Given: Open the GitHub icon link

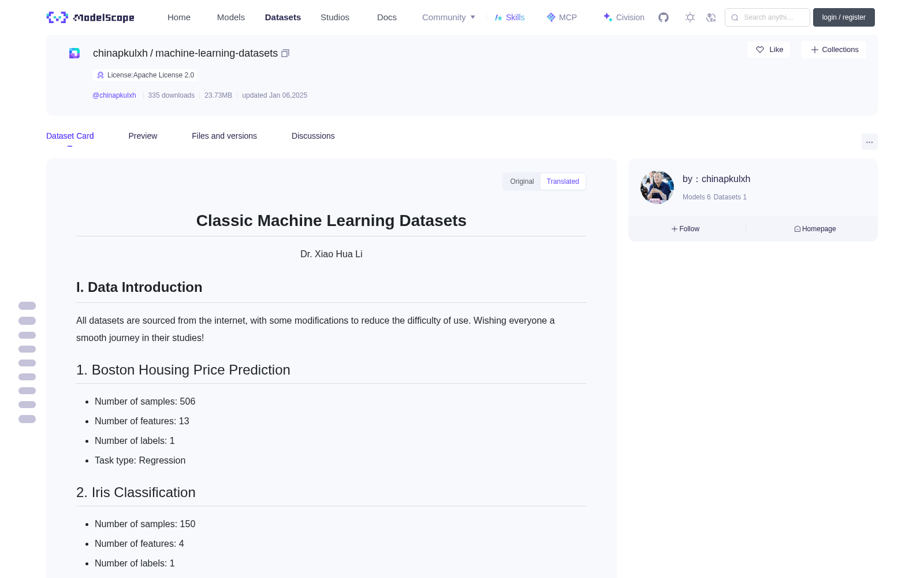Looking at the screenshot, I should click(664, 17).
